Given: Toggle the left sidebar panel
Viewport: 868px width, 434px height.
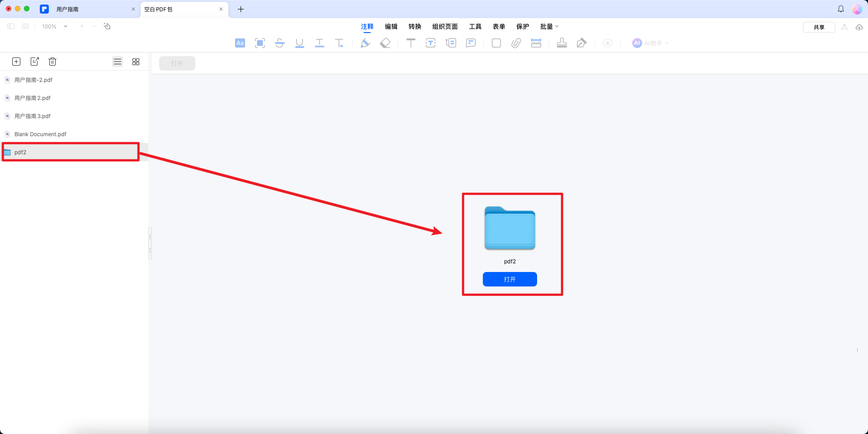Looking at the screenshot, I should [x=11, y=26].
